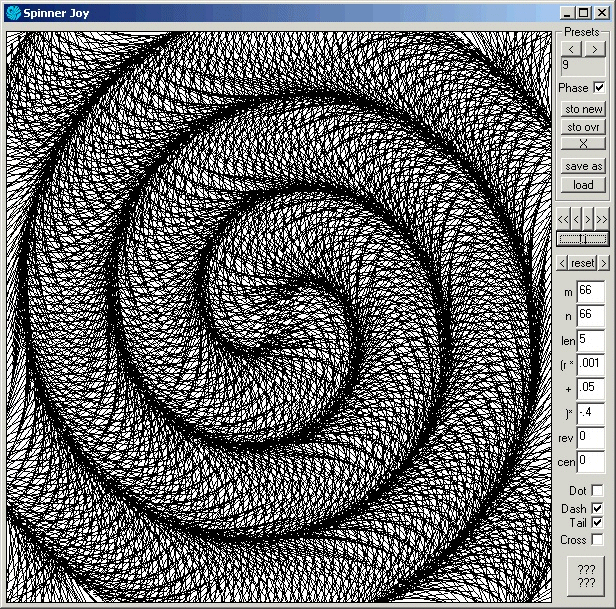Enable the Dot checkbox
The height and width of the screenshot is (609, 616).
click(x=597, y=491)
